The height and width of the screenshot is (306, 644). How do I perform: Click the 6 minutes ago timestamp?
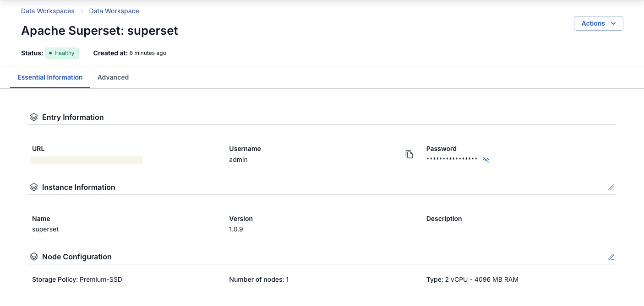pos(148,53)
